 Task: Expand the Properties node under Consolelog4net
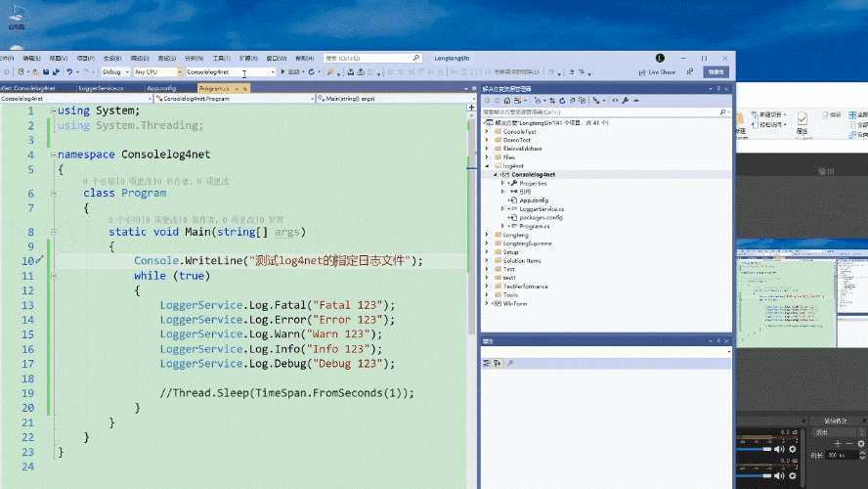[502, 183]
